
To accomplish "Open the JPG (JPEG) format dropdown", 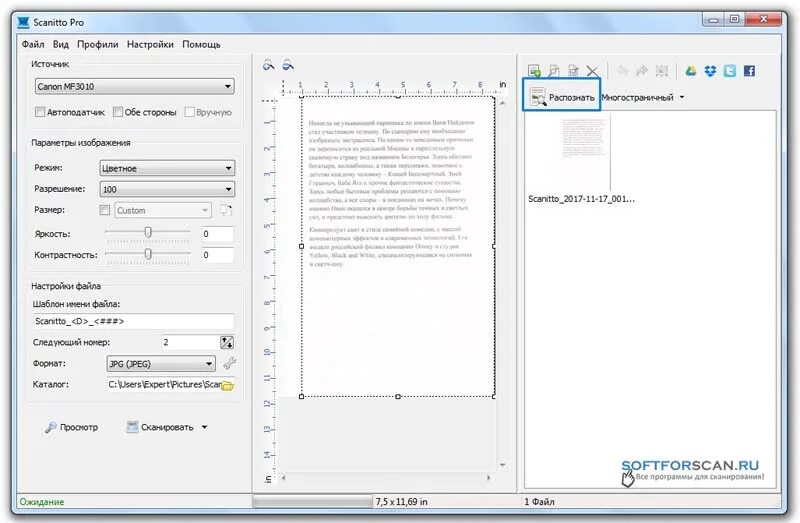I will (x=161, y=364).
